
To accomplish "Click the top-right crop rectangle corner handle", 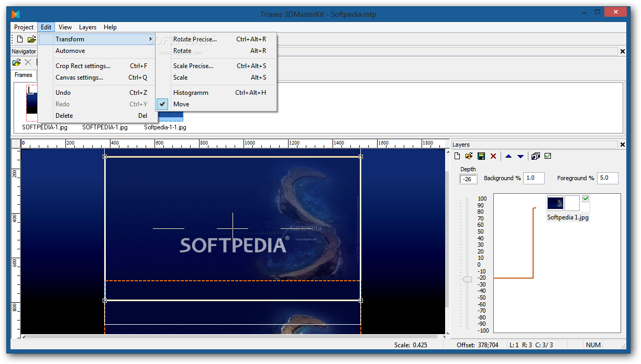I will 361,157.
